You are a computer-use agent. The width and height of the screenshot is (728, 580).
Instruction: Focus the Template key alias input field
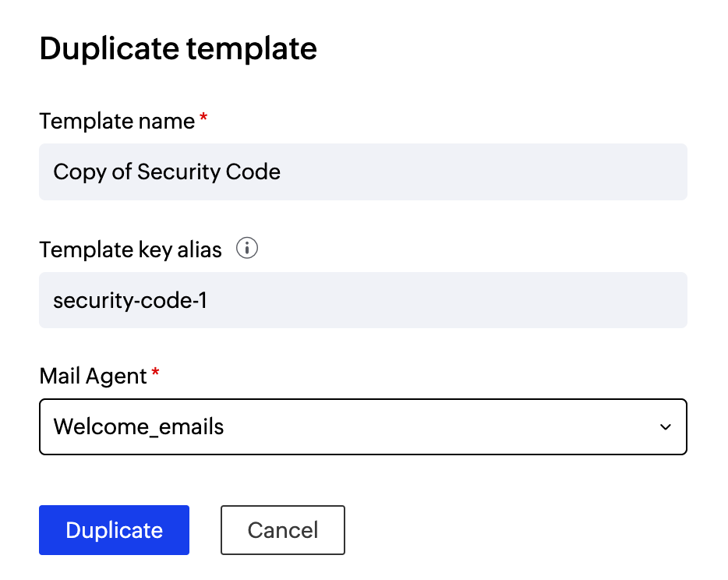(x=362, y=300)
